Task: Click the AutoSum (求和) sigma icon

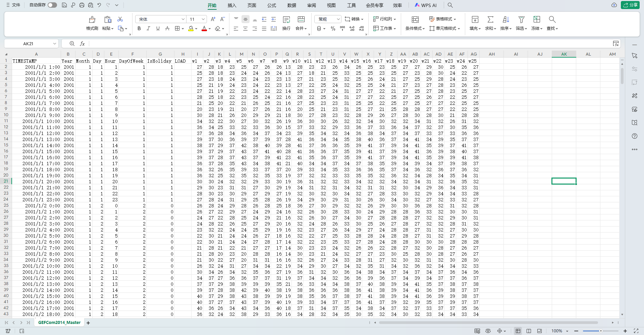Action: click(490, 19)
